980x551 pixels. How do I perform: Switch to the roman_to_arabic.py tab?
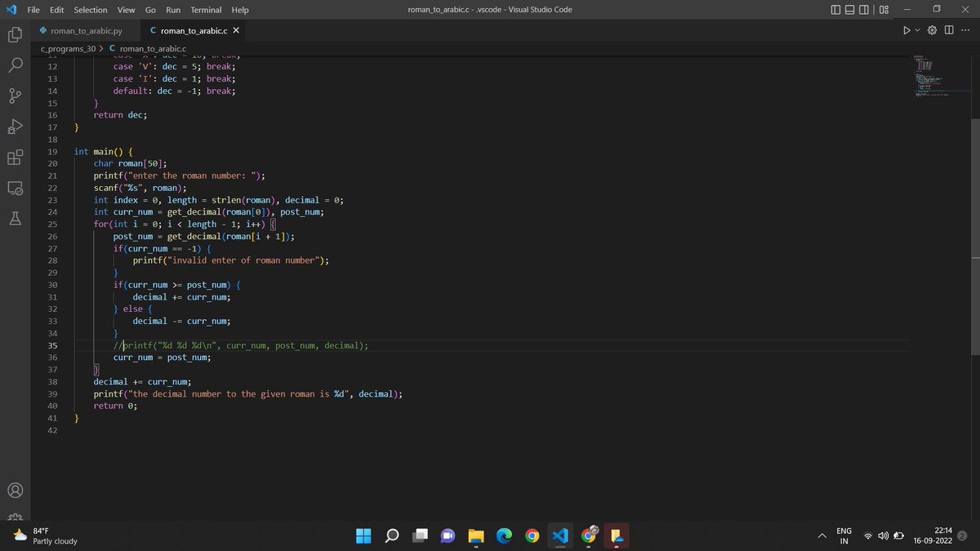click(86, 31)
